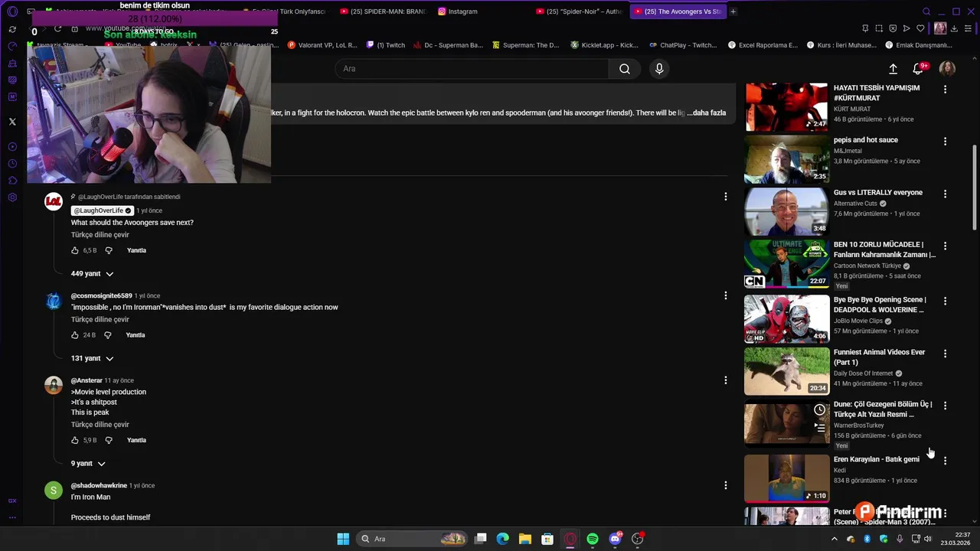980x551 pixels.
Task: Open more options for 'pepis and hot sauce' video
Action: pos(945,142)
